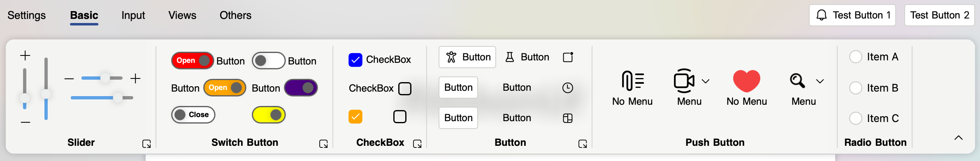Open the Views tab
Screen dimensions: 980x161
point(182,15)
